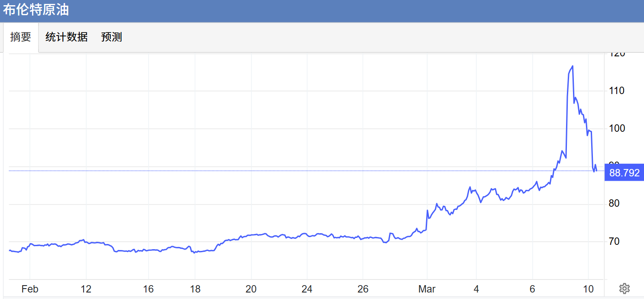Click the 100 price level on y-axis
The height and width of the screenshot is (299, 644).
616,129
